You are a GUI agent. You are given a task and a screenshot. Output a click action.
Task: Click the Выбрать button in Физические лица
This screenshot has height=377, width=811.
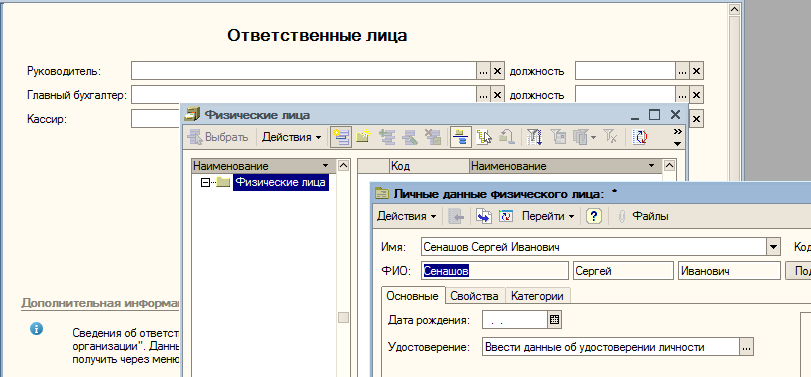tap(218, 137)
